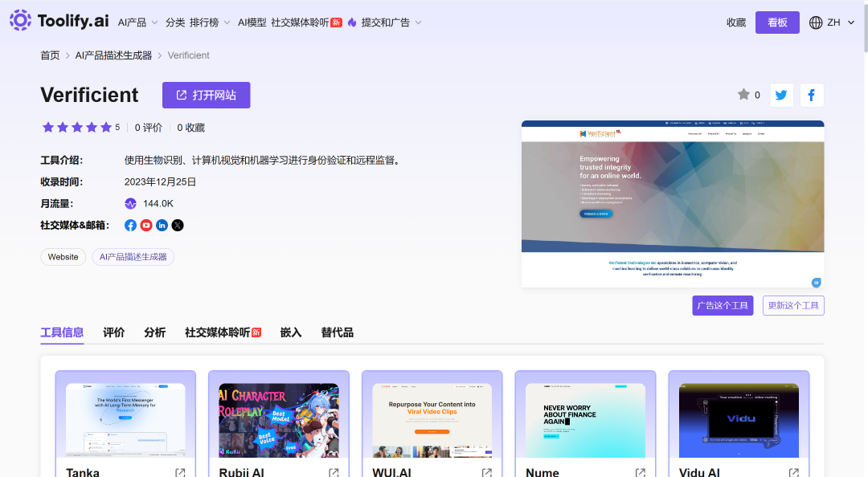Switch to the 分析 tab
868x477 pixels.
point(154,332)
